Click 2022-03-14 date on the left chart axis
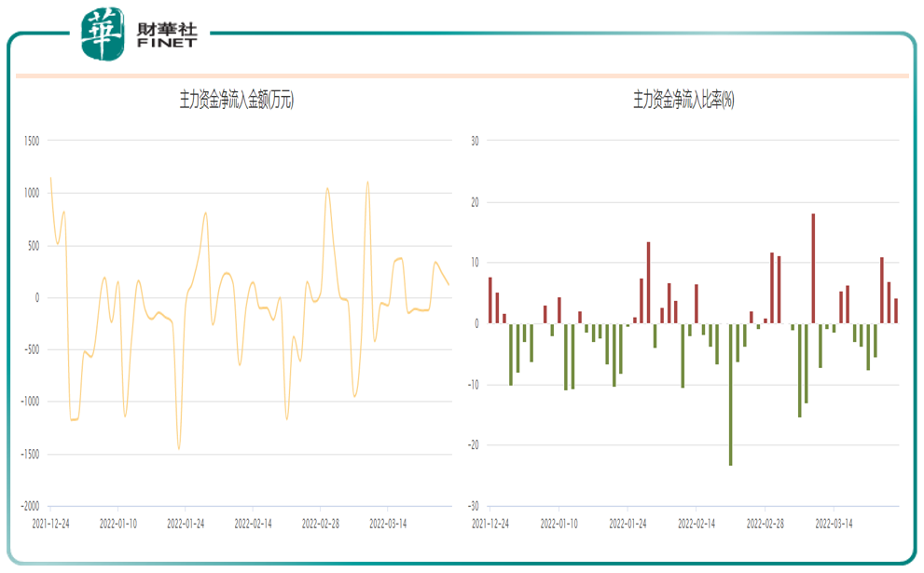This screenshot has height=573, width=924. (387, 524)
